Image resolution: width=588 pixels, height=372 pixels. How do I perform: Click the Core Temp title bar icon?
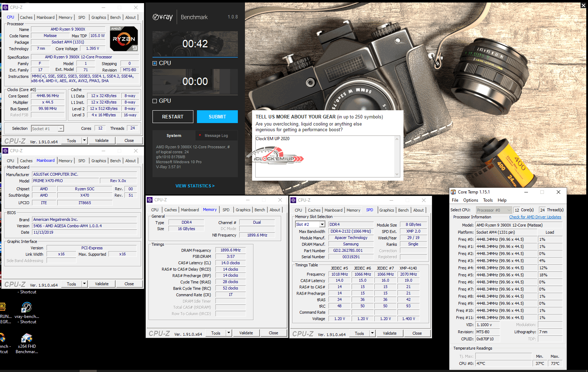click(x=453, y=192)
